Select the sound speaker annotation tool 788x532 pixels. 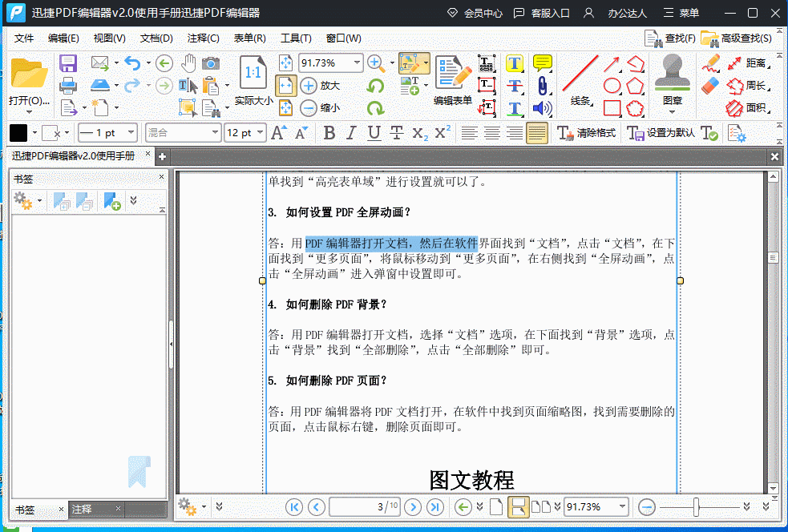coord(542,107)
